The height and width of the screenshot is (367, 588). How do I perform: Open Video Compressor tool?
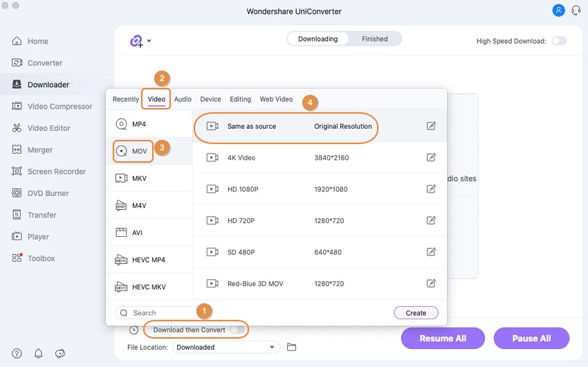coord(52,107)
